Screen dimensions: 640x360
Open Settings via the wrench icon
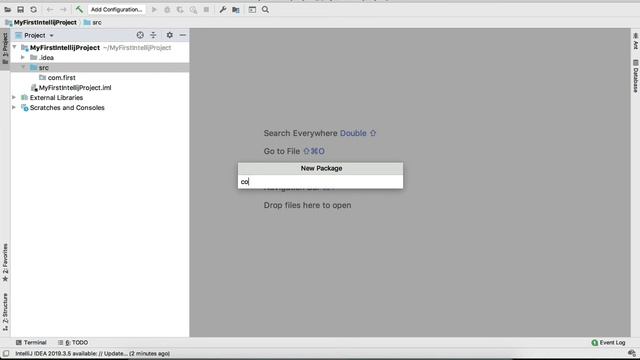(222, 9)
